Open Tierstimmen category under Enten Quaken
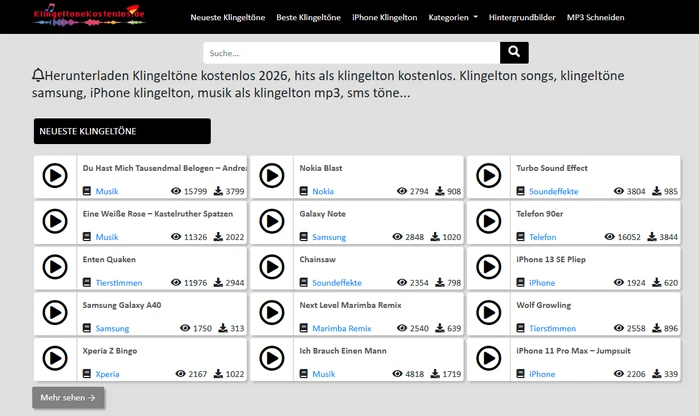Image resolution: width=699 pixels, height=416 pixels. 119,283
